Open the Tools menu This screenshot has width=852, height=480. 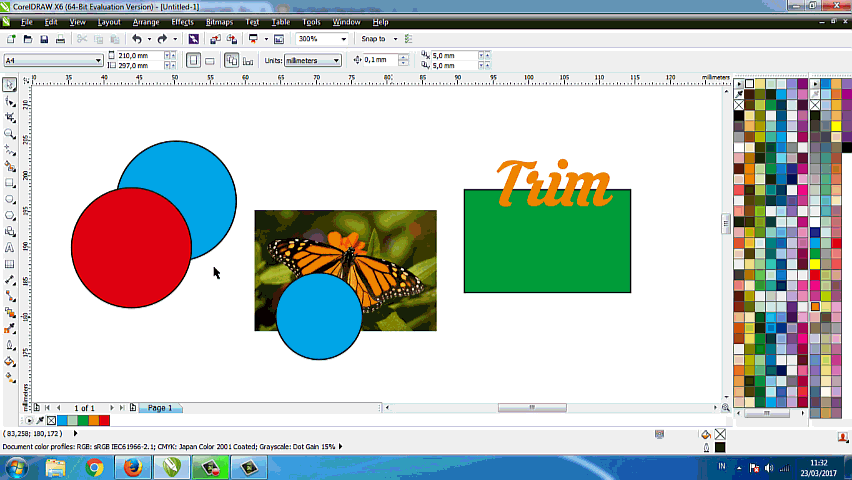pyautogui.click(x=311, y=22)
